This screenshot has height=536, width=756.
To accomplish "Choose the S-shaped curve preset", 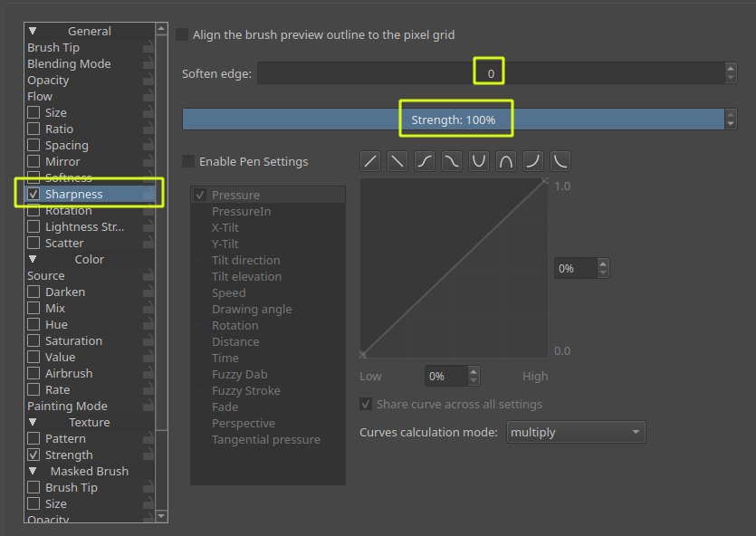I will click(425, 161).
